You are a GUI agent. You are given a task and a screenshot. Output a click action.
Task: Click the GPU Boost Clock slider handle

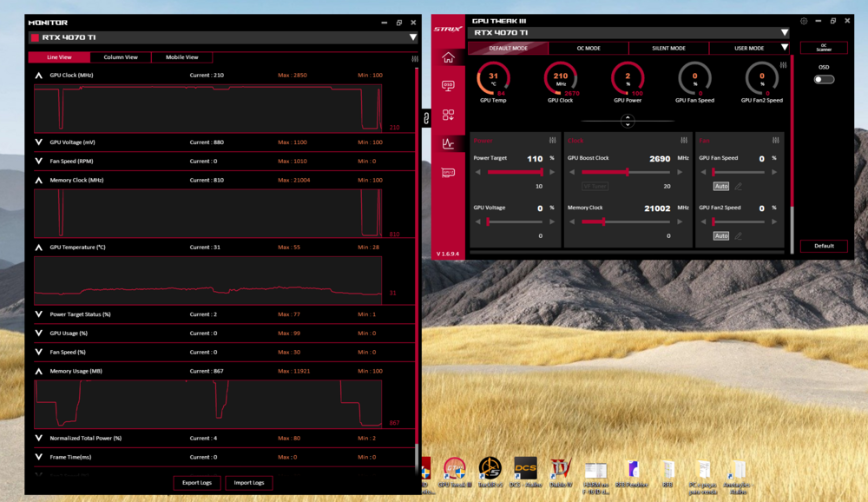click(628, 172)
